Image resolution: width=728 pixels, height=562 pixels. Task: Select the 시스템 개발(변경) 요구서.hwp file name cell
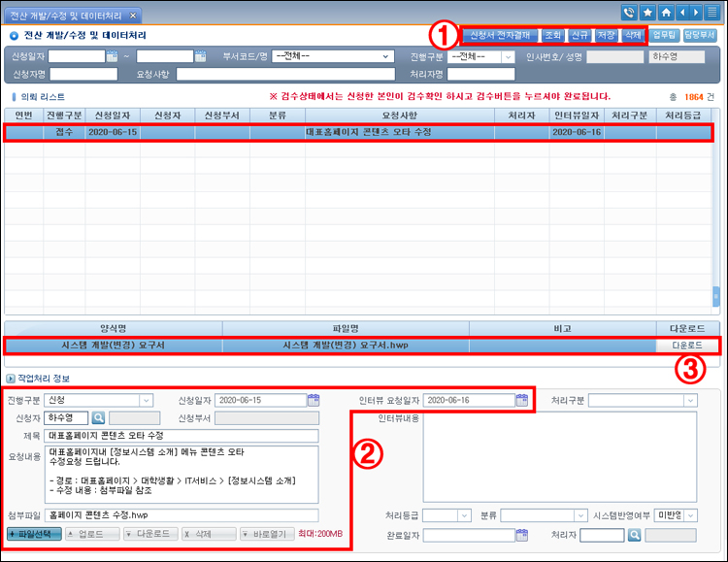click(x=346, y=346)
